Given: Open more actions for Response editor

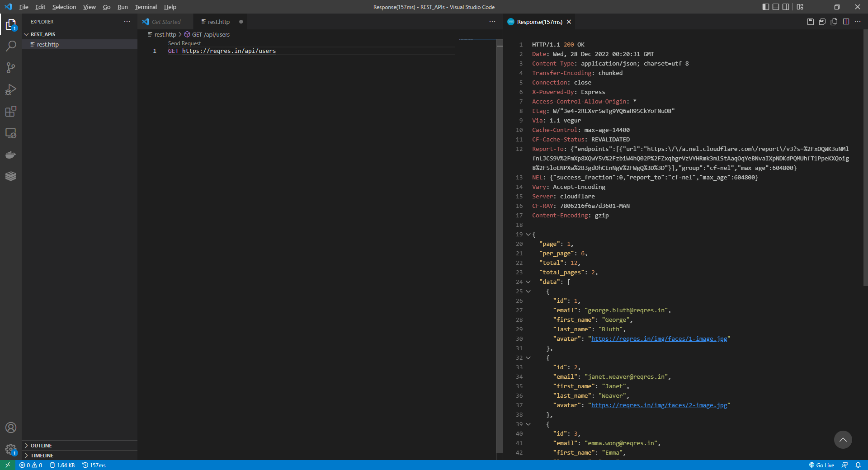Looking at the screenshot, I should pos(858,22).
